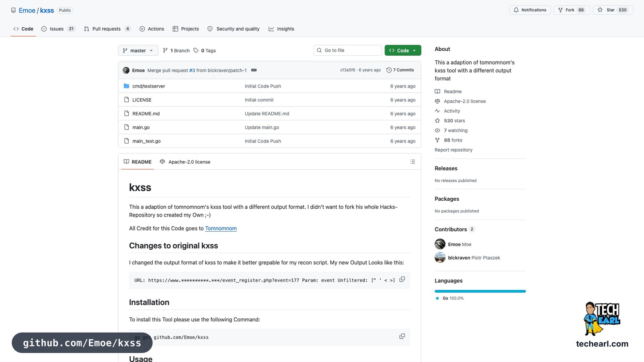This screenshot has height=362, width=644.
Task: Click the repository icon beside Emoe
Action: click(x=13, y=10)
